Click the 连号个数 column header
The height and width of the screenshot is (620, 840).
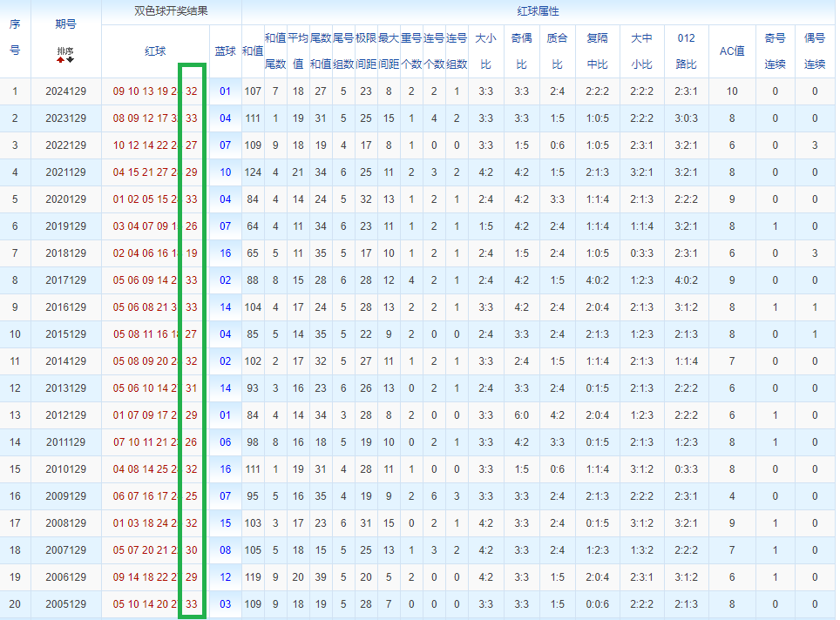tap(434, 51)
